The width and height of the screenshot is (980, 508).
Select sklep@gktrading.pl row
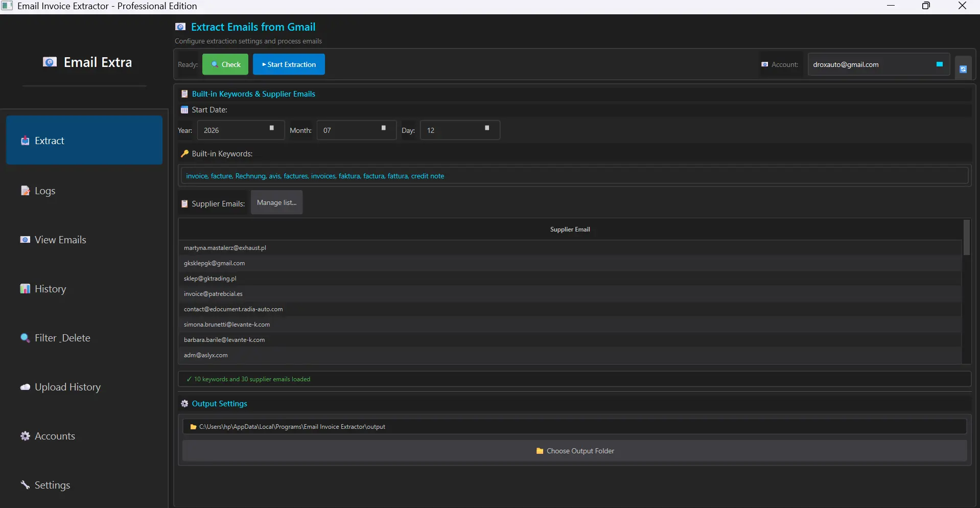pyautogui.click(x=570, y=279)
